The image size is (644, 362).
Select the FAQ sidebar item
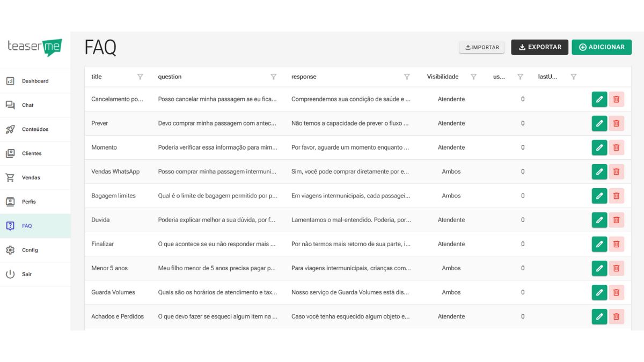[x=35, y=226]
